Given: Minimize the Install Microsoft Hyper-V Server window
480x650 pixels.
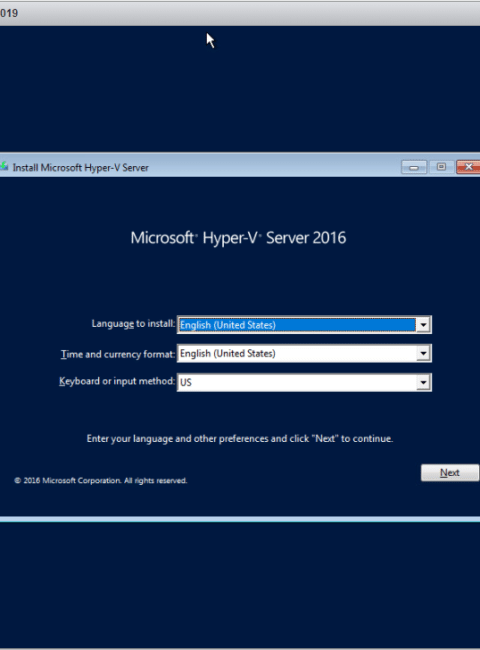Looking at the screenshot, I should 414,167.
